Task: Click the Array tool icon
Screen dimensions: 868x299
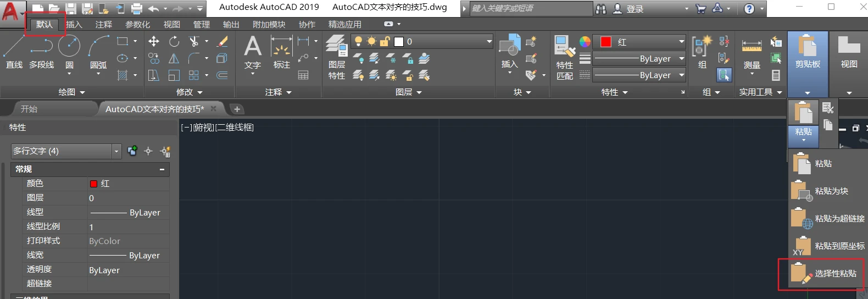Action: pos(193,75)
